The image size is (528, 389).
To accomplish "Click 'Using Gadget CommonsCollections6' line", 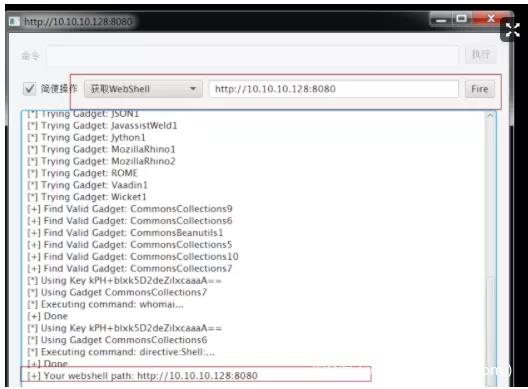I will point(117,340).
